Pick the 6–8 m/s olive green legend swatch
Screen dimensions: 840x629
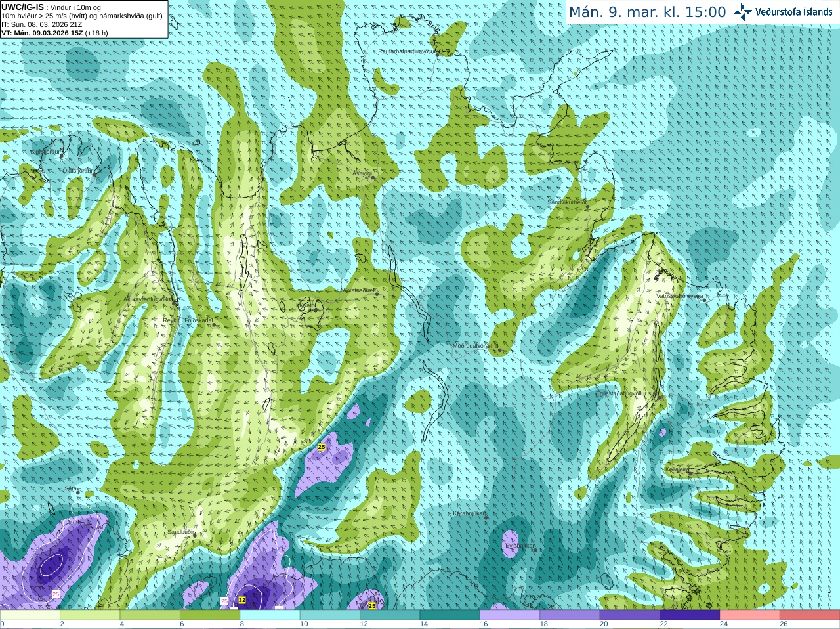(210, 615)
